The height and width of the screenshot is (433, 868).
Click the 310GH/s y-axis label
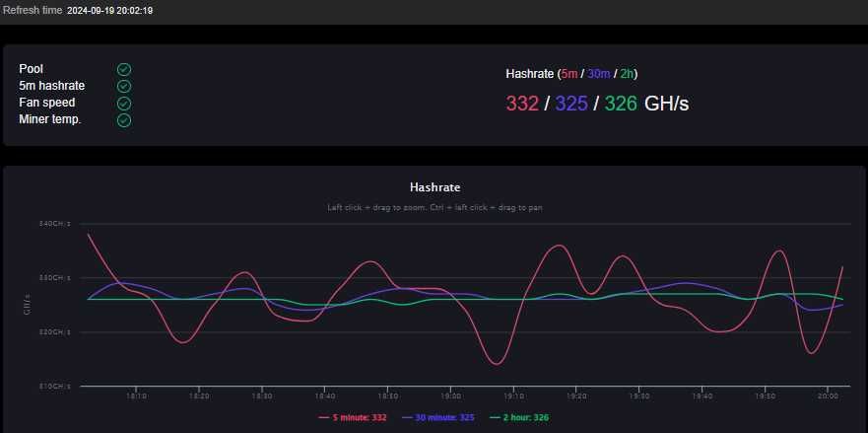click(x=54, y=386)
